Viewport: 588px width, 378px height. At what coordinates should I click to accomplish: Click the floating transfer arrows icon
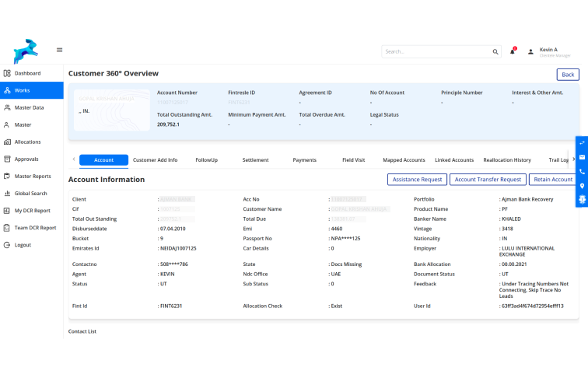[x=581, y=143]
